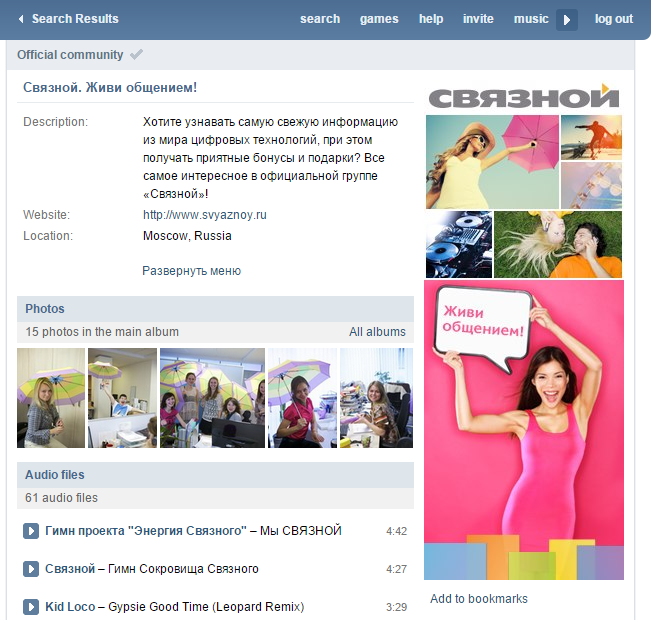Click the '61 audio files' text
The width and height of the screenshot is (656, 620).
click(61, 498)
